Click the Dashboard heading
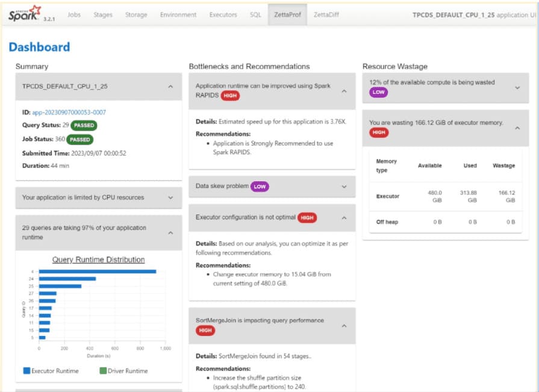Screen dimensions: 539x392 (39, 47)
